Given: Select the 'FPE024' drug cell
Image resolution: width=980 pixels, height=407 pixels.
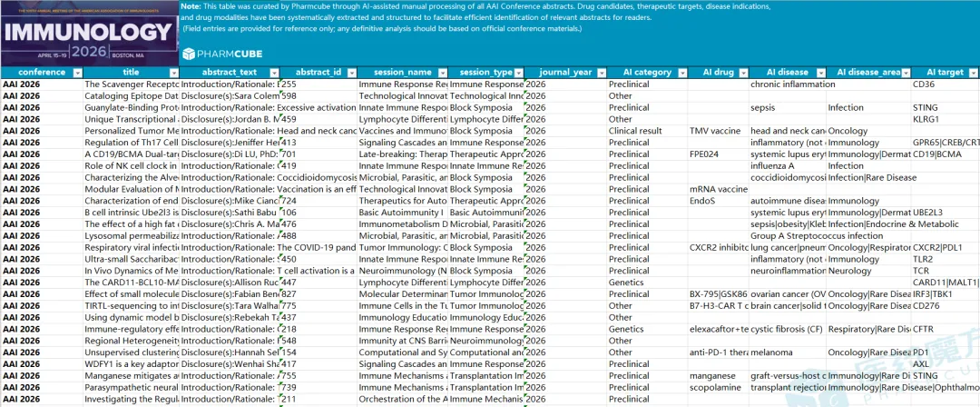Looking at the screenshot, I should pyautogui.click(x=718, y=154).
